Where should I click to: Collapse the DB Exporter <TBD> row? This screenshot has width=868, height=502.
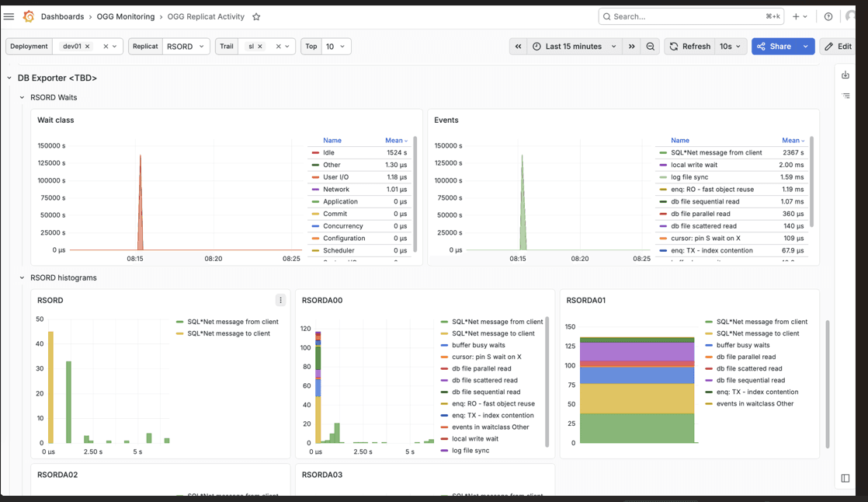click(x=9, y=78)
